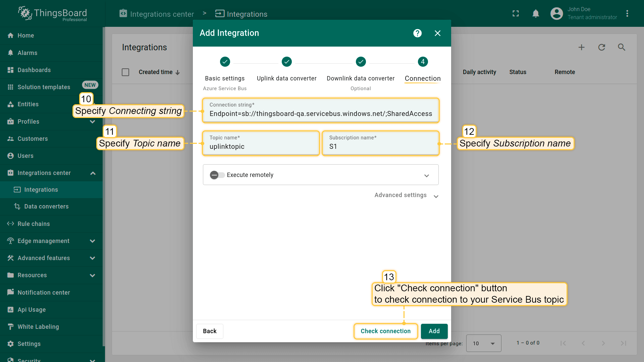Open the three-dot user menu
This screenshot has width=644, height=362.
tap(627, 13)
